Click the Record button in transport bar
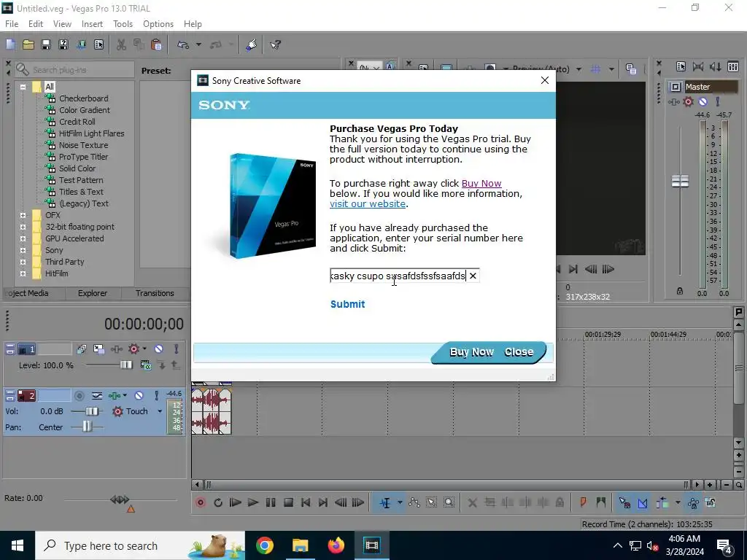The height and width of the screenshot is (560, 747). click(201, 502)
